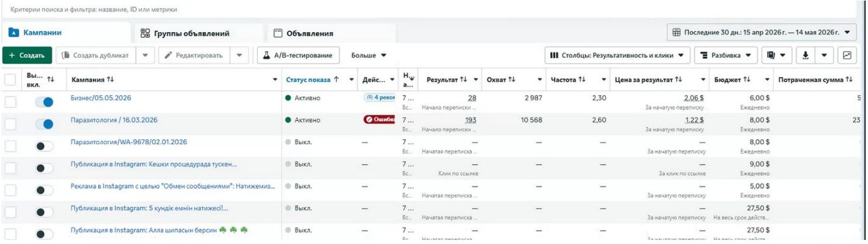The height and width of the screenshot is (244, 868).
Task: Open the Больше menu
Action: click(x=369, y=55)
